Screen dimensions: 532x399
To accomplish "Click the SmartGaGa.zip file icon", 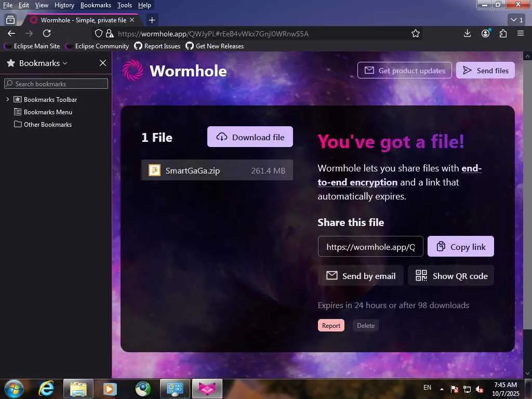I will tap(154, 170).
